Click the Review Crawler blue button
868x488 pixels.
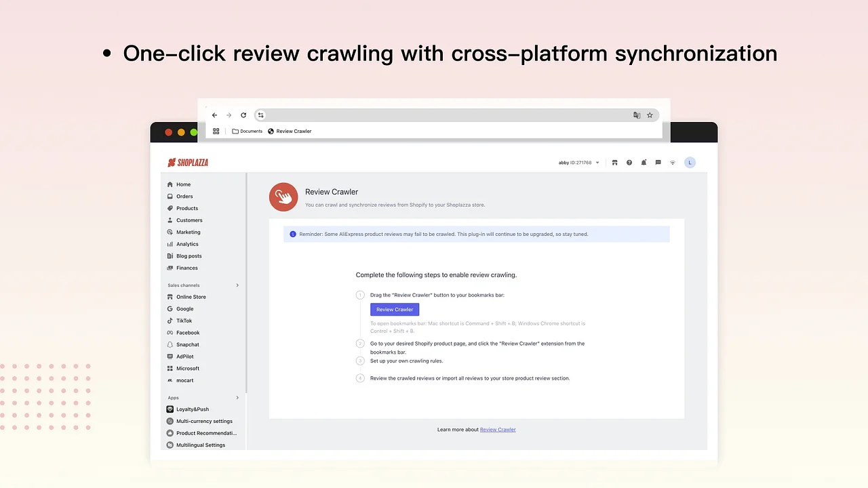(395, 309)
